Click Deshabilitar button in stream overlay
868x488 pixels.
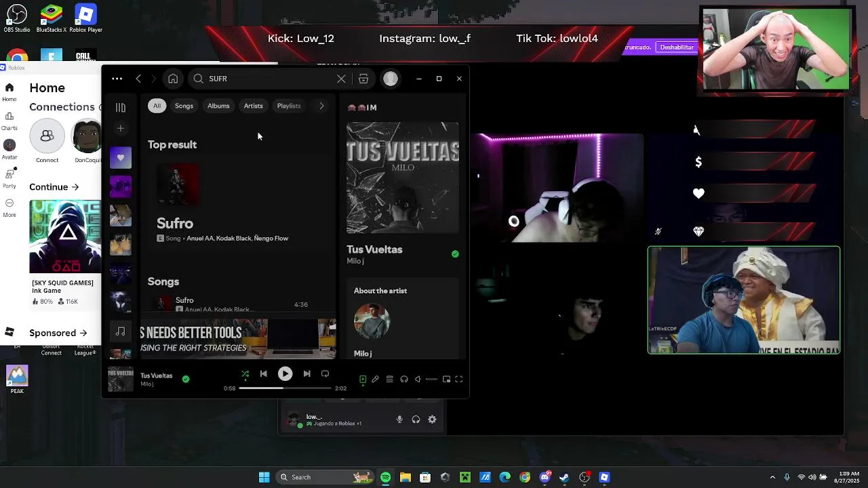coord(677,47)
